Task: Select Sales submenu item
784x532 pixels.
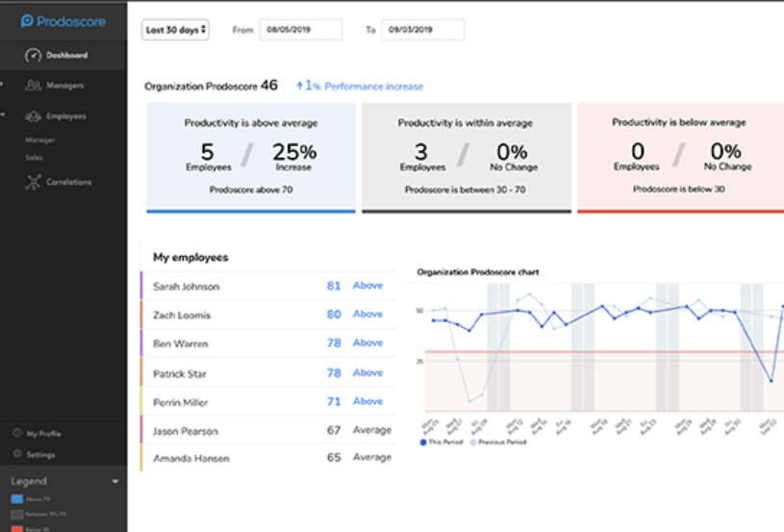Action: pyautogui.click(x=34, y=158)
